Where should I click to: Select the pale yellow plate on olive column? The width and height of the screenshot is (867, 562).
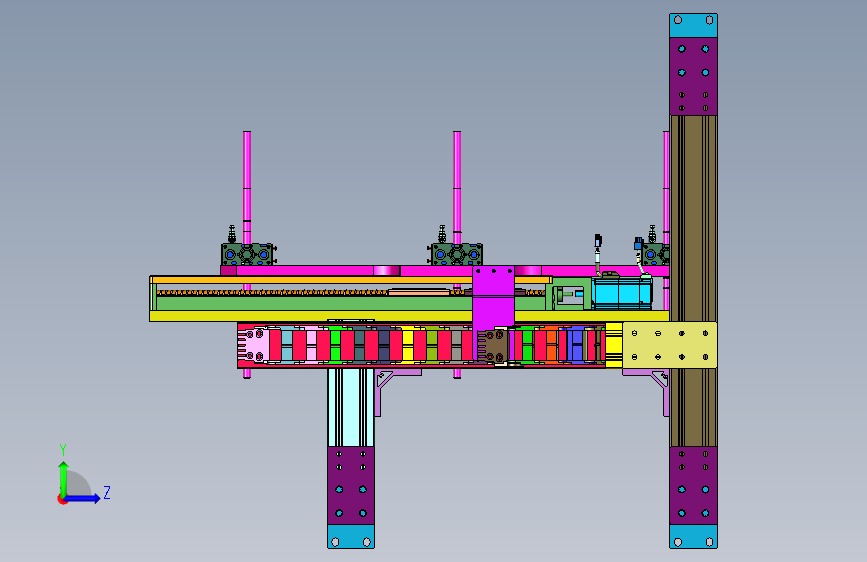click(670, 345)
